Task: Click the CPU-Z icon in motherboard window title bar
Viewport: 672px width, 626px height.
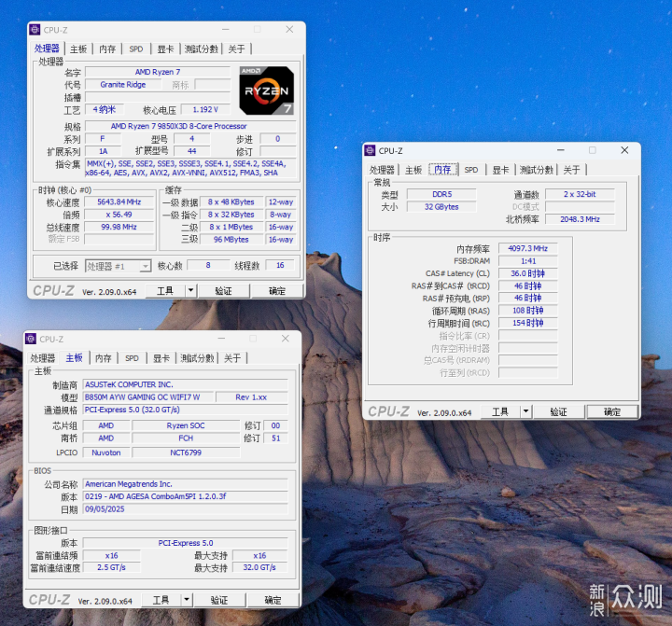Action: tap(31, 339)
